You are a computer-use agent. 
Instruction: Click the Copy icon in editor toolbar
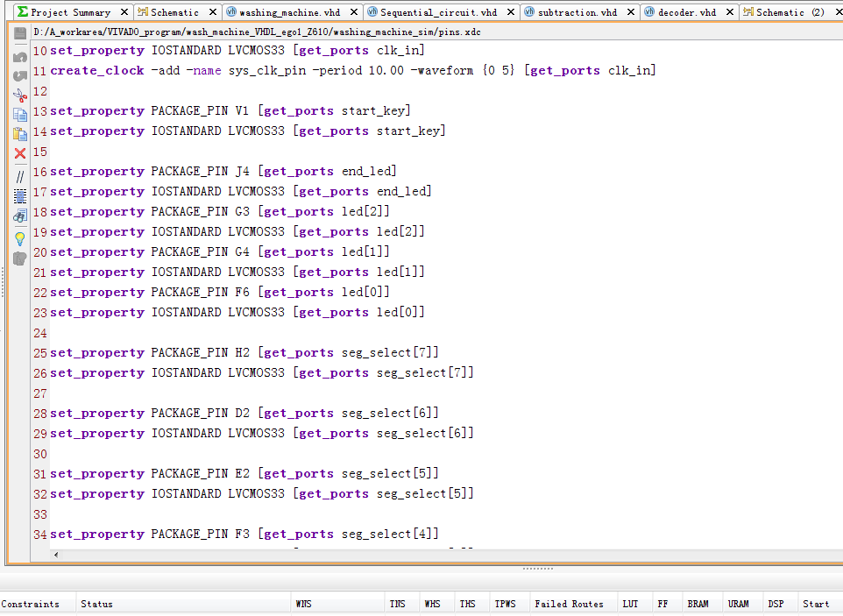(19, 114)
